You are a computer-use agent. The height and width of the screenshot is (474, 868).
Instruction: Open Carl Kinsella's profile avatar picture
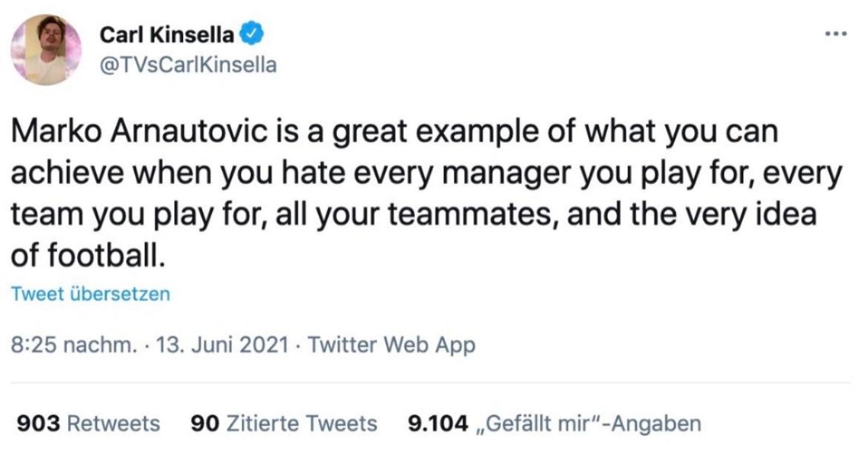[47, 50]
